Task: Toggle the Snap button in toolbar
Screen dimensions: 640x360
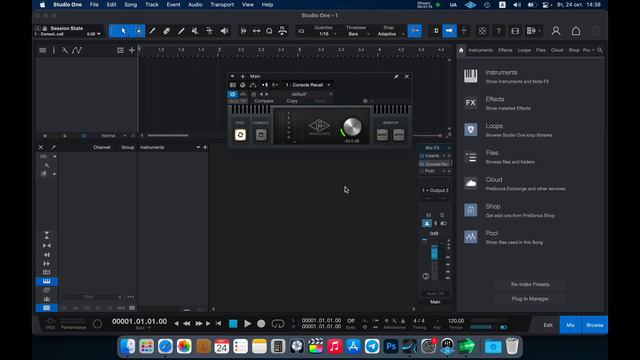Action: (415, 31)
